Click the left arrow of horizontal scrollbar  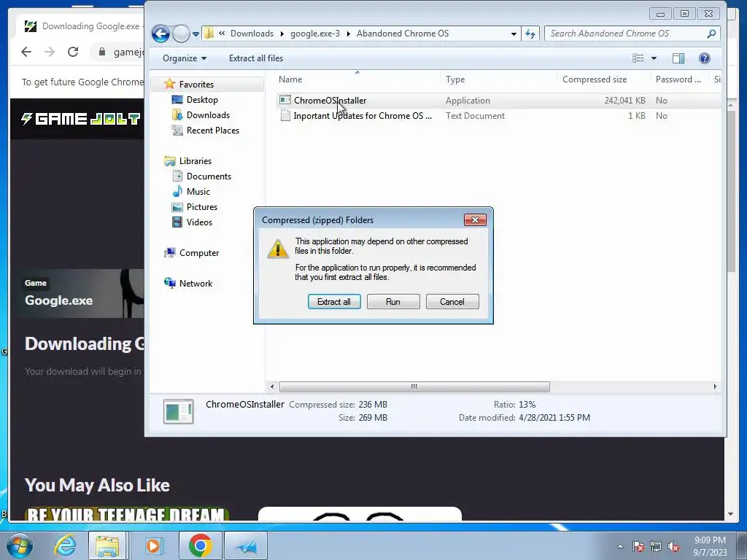[x=272, y=386]
